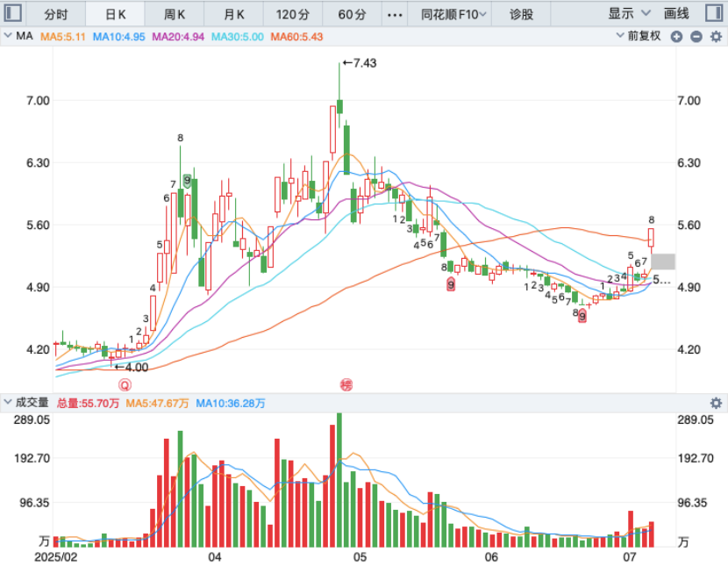Collapse the 成交量 volume panel chevron
The height and width of the screenshot is (566, 728).
(x=8, y=402)
